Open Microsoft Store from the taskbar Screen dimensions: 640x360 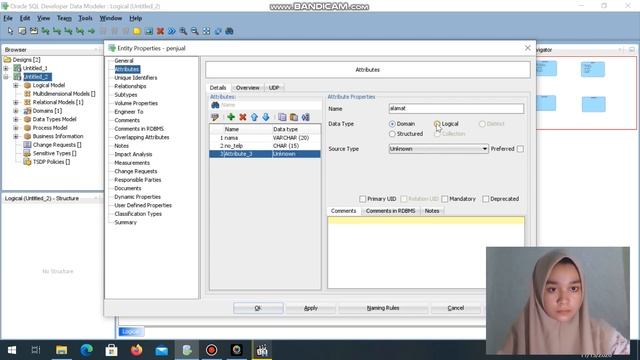(111, 350)
